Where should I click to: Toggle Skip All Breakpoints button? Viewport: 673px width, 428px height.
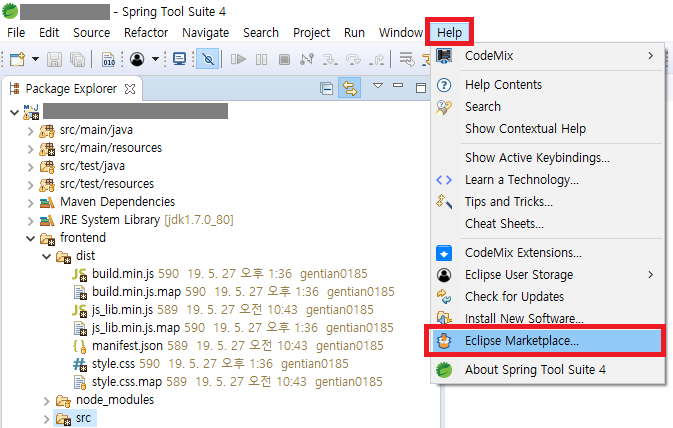click(x=207, y=59)
